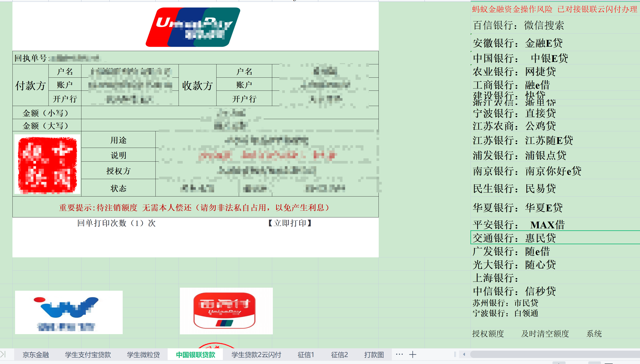The width and height of the screenshot is (640, 364).
Task: Select the UnionPay logo image at top
Action: click(193, 27)
